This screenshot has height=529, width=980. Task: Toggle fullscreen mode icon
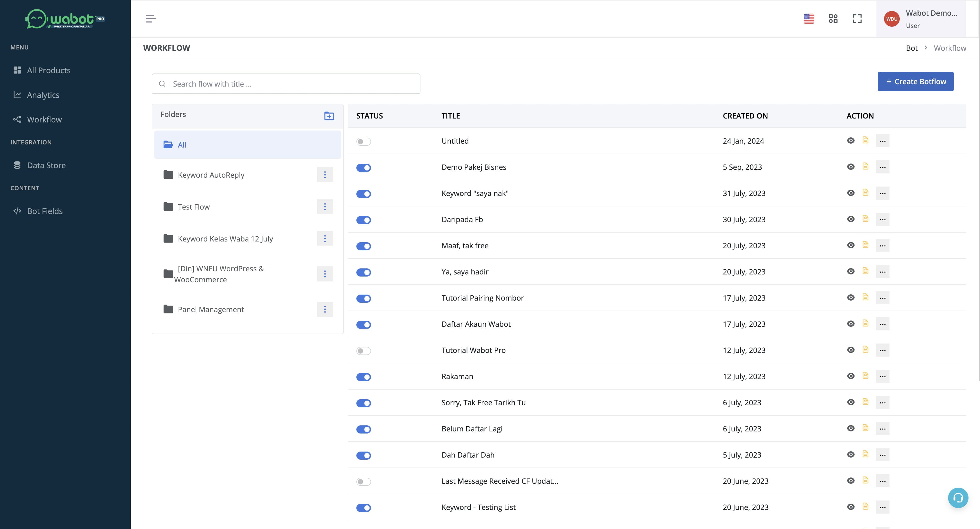[857, 19]
